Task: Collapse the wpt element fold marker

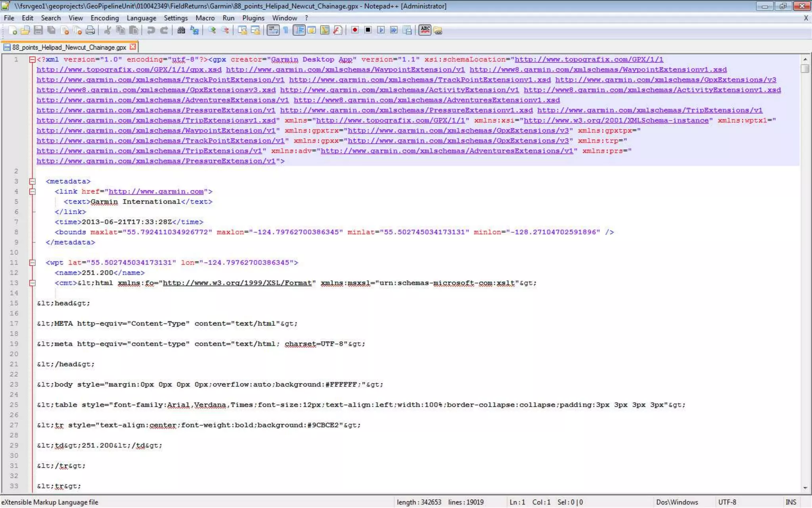Action: tap(33, 263)
